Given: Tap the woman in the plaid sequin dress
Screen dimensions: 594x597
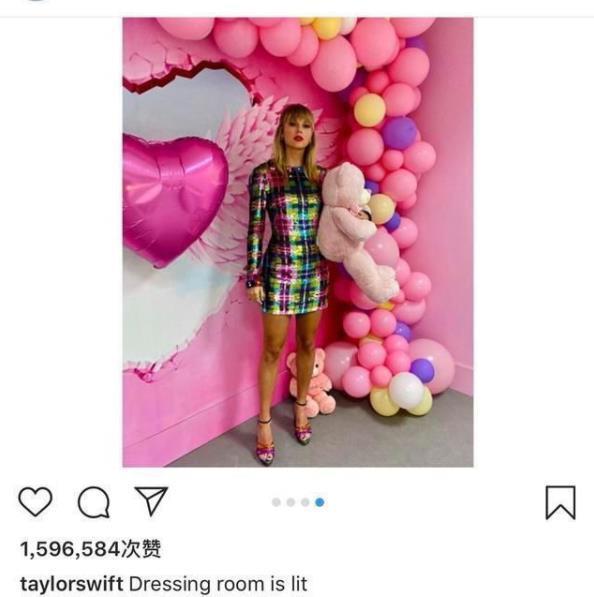Looking at the screenshot, I should tap(287, 282).
